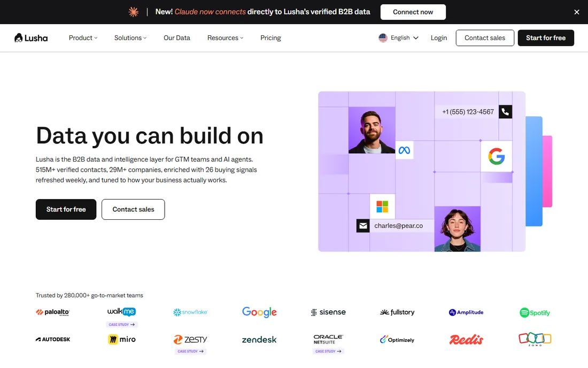Click Connect now in the banner
This screenshot has width=588, height=368.
413,12
